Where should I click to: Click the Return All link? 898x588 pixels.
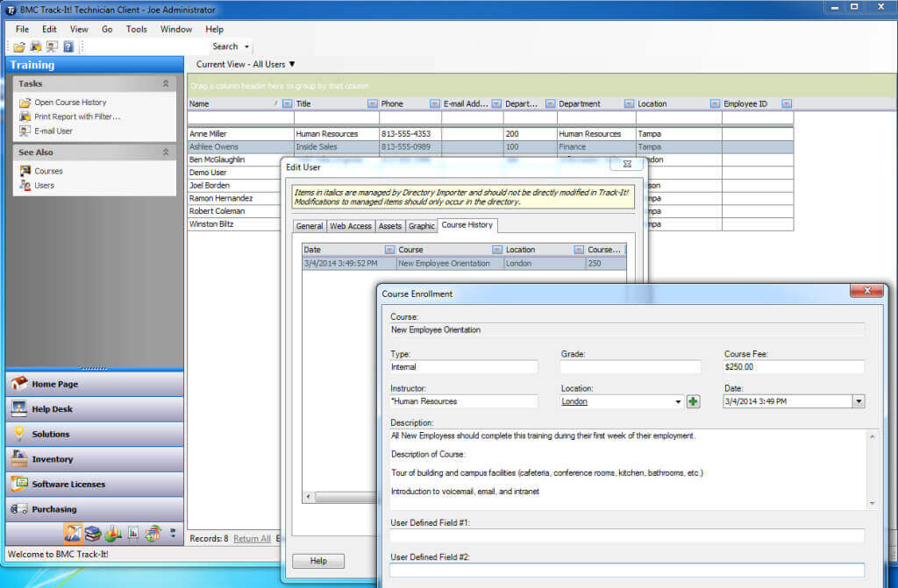[x=251, y=538]
